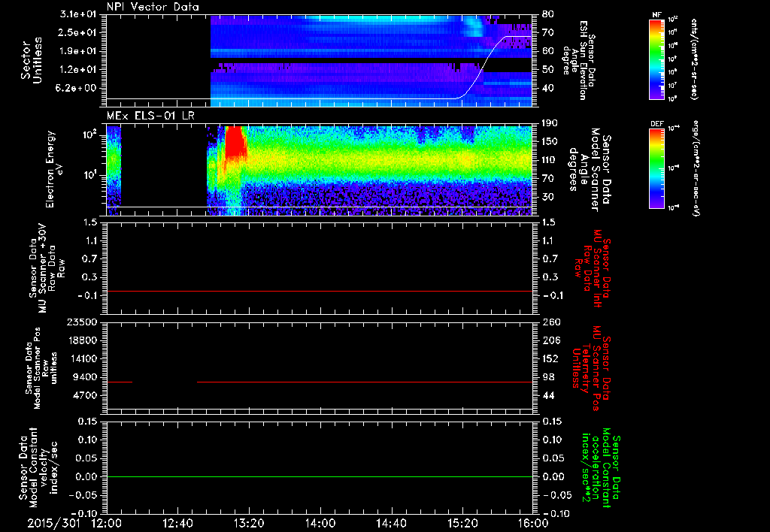Click the "MU Scanner +30V Raw Data" axis title
This screenshot has width=770, height=532.
pos(48,268)
